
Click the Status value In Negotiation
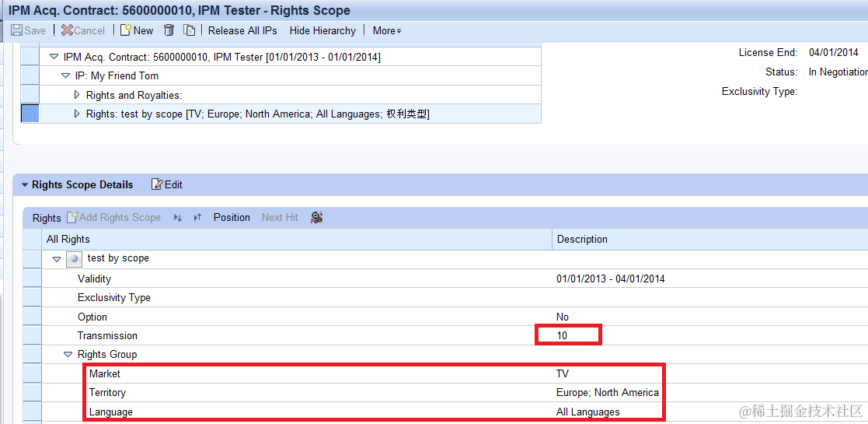coord(838,72)
